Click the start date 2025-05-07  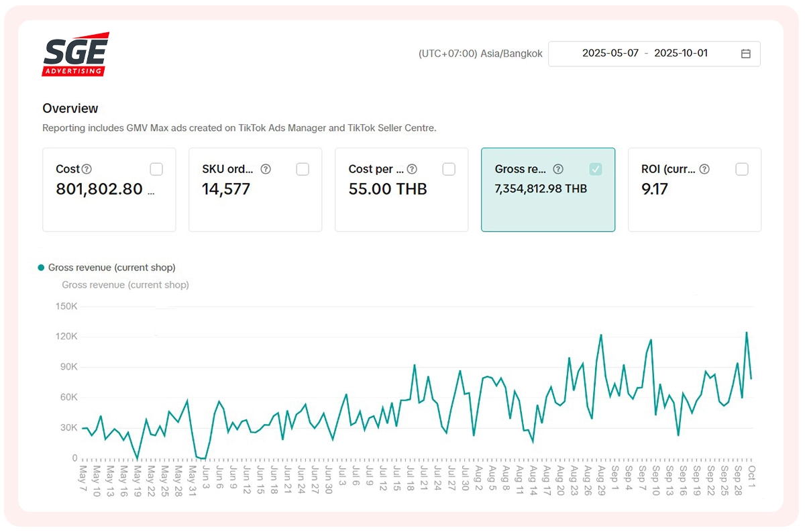coord(610,53)
